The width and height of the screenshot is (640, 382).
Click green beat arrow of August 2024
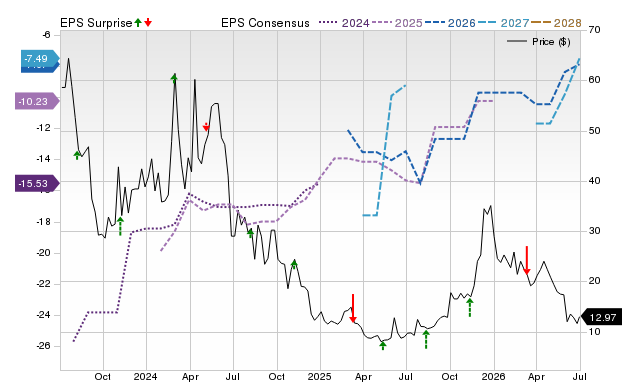[251, 233]
